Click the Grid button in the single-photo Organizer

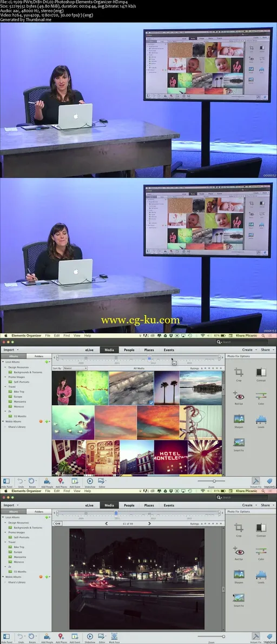57,524
